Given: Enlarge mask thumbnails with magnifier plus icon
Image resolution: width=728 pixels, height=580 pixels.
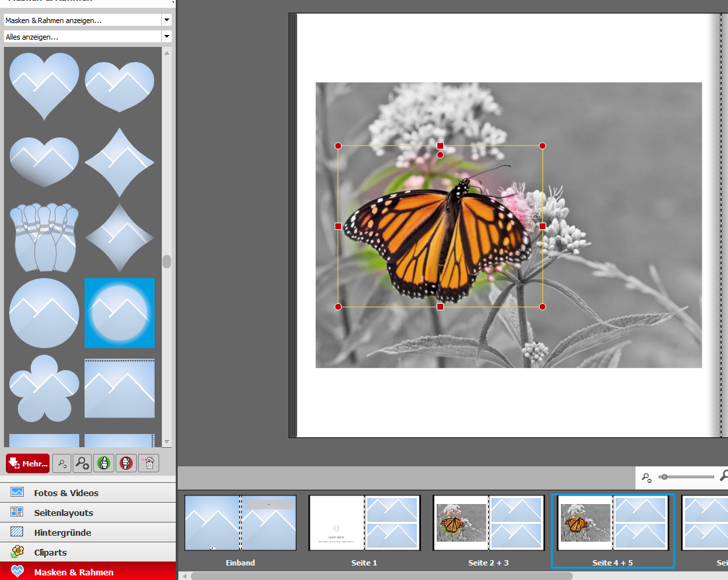Looking at the screenshot, I should 82,463.
